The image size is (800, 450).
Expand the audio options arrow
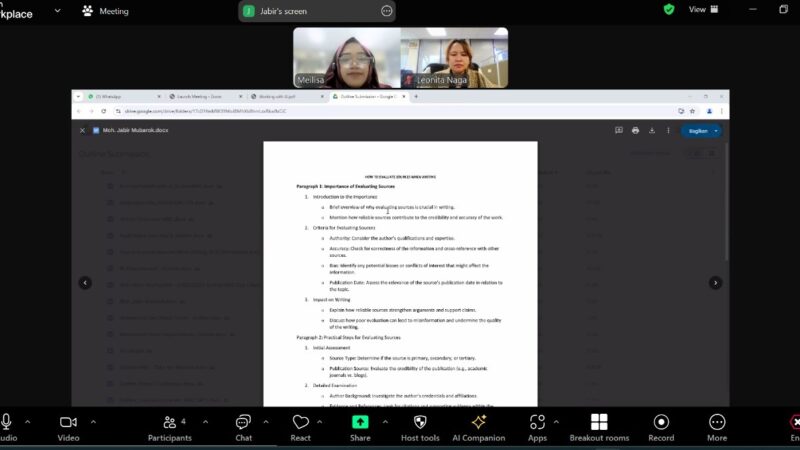[x=27, y=421]
